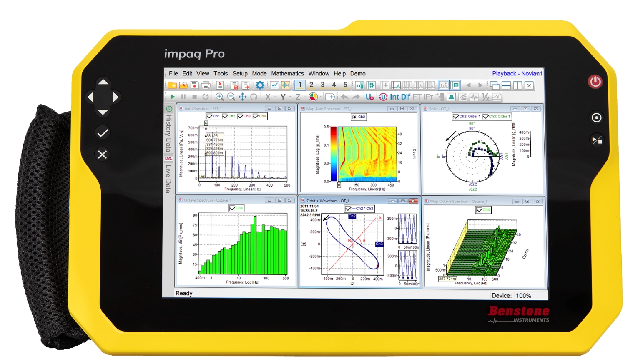Click the Playback - Novian1 label
Screen dimensions: 643x364
517,73
